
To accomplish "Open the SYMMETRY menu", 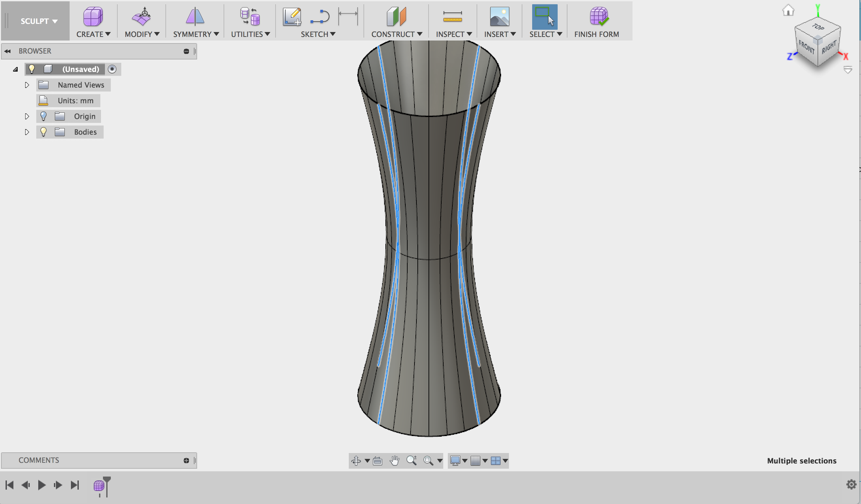I will [196, 34].
